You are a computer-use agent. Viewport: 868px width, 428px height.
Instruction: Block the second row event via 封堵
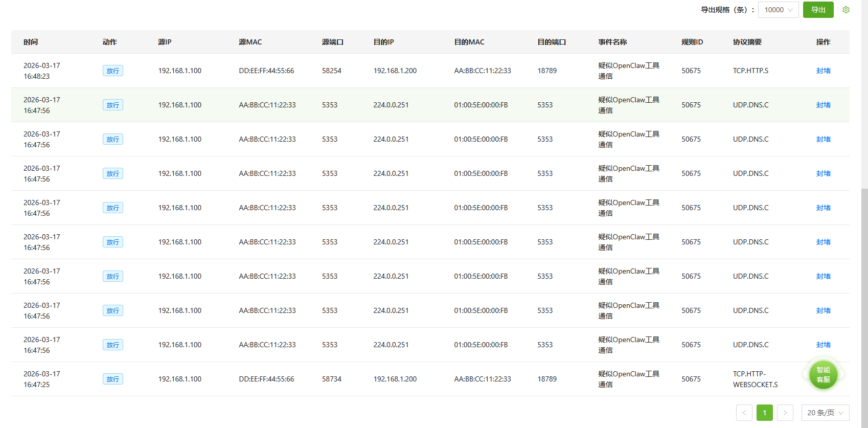(823, 105)
